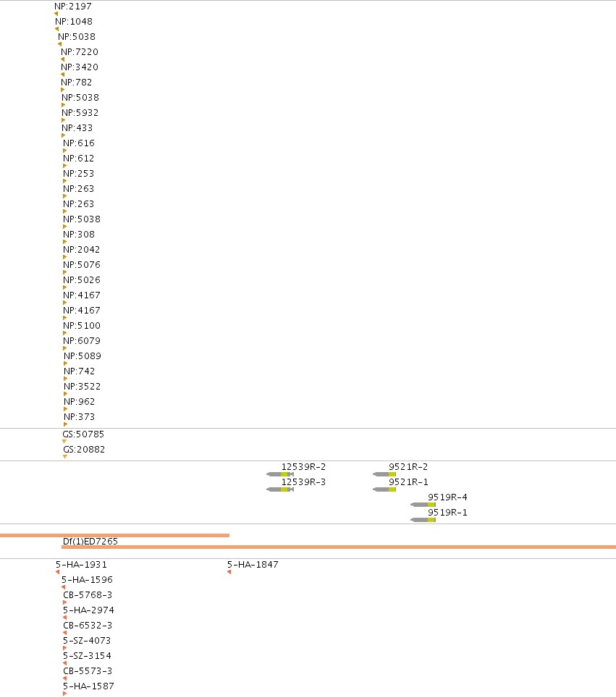
Task: Select the Df(1)ED7265 orange deletion bar
Action: (x=339, y=547)
